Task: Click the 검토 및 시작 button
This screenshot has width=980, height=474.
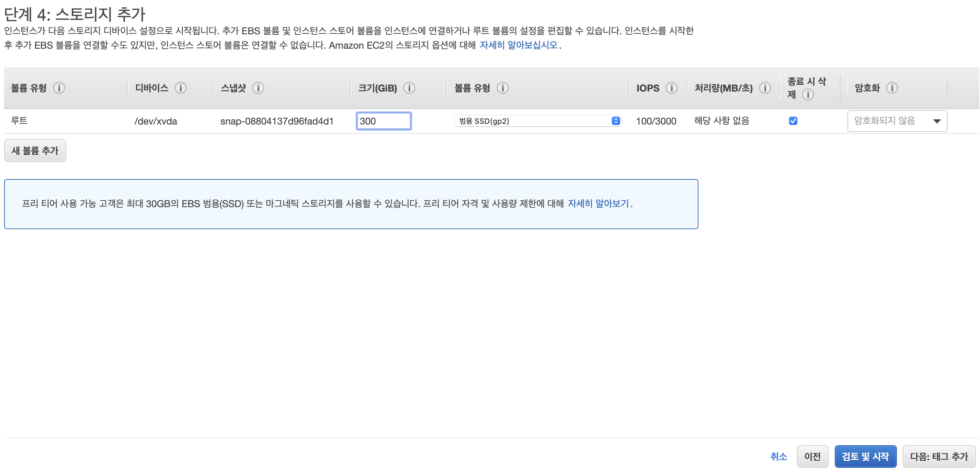Action: coord(865,456)
